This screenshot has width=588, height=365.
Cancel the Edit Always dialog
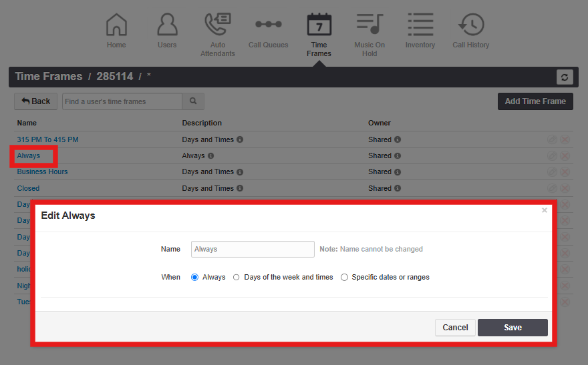(x=455, y=328)
